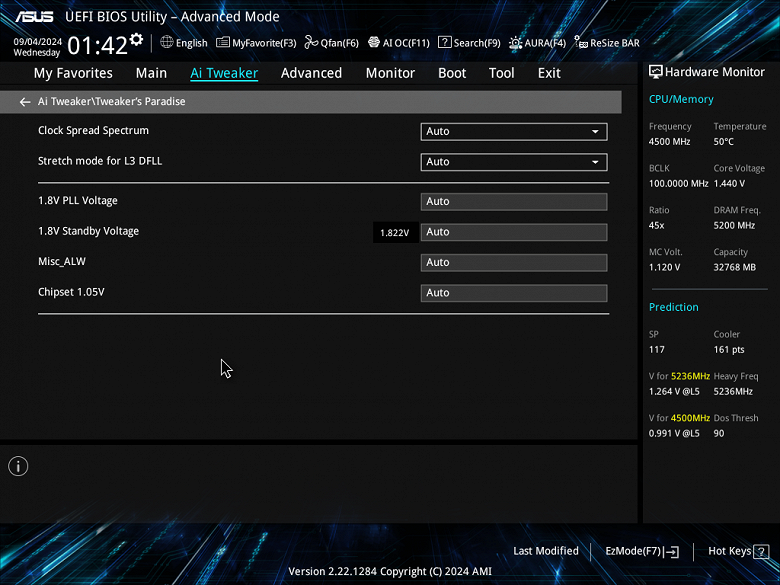Select the Misc_ALW input field
Screen dimensions: 780x585
pos(514,263)
